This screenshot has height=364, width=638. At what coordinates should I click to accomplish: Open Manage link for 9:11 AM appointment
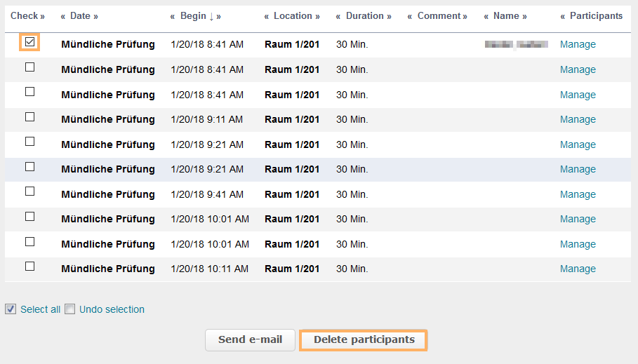(x=578, y=119)
